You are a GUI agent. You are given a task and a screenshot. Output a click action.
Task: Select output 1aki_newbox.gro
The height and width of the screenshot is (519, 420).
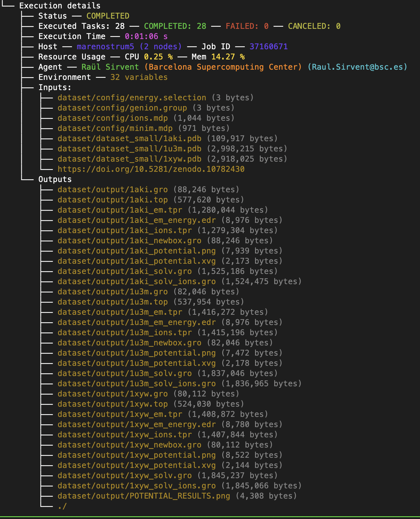pyautogui.click(x=129, y=241)
